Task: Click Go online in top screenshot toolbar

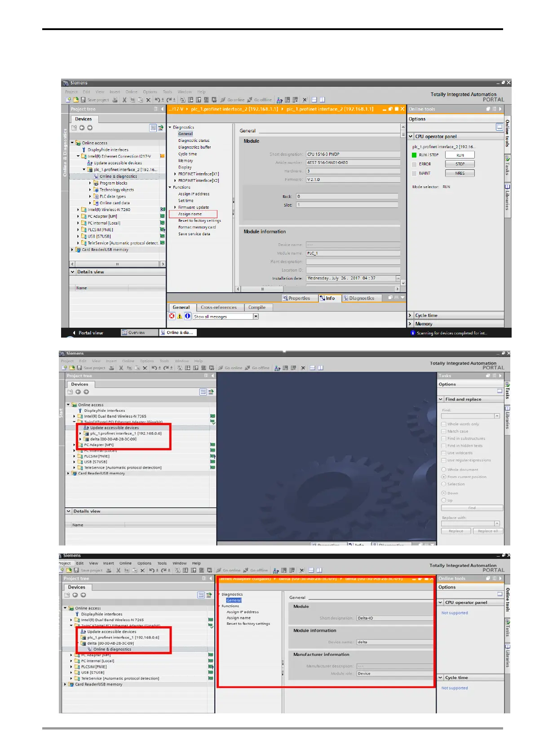Action: tap(233, 100)
